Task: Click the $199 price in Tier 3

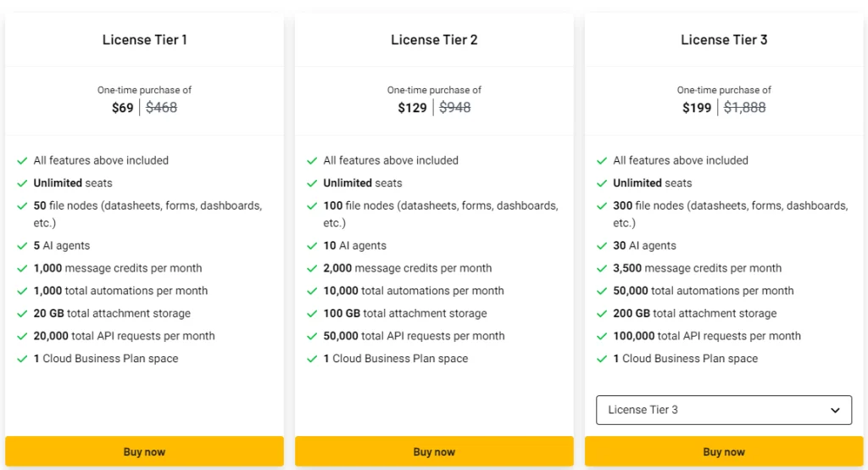Action: [x=697, y=108]
